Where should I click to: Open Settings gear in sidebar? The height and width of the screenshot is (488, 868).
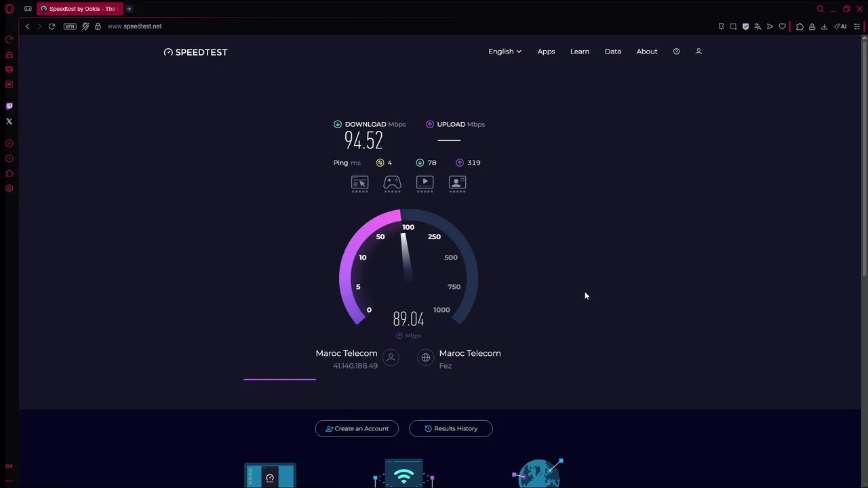click(x=9, y=188)
